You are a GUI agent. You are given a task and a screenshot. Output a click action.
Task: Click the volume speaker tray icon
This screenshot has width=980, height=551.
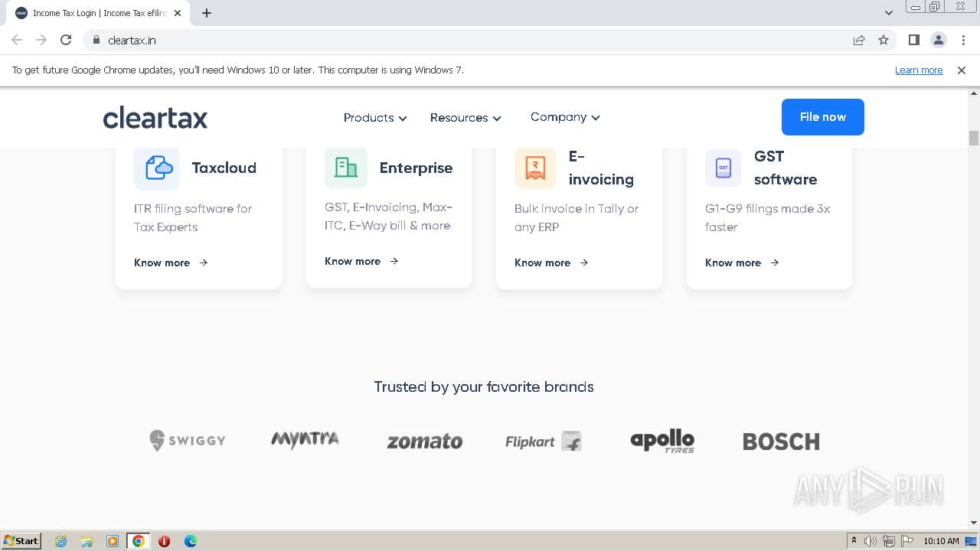point(871,541)
